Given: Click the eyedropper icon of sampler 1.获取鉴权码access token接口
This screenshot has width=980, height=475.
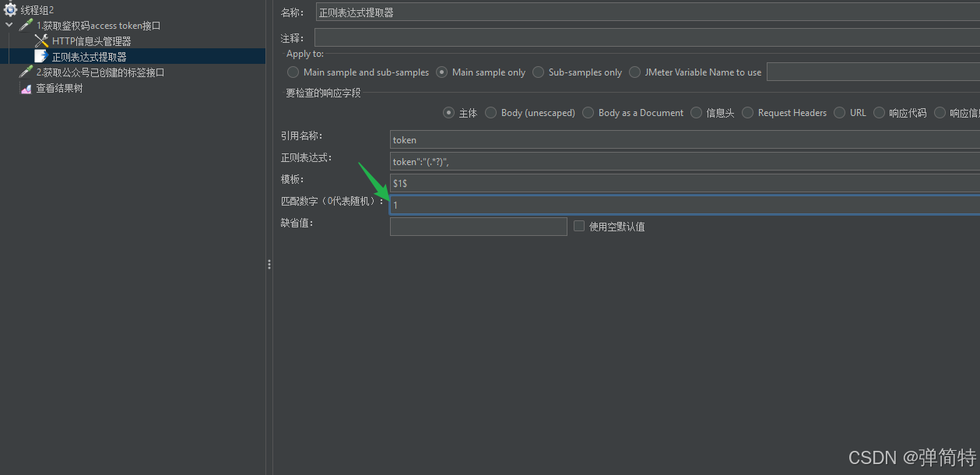Looking at the screenshot, I should tap(24, 25).
